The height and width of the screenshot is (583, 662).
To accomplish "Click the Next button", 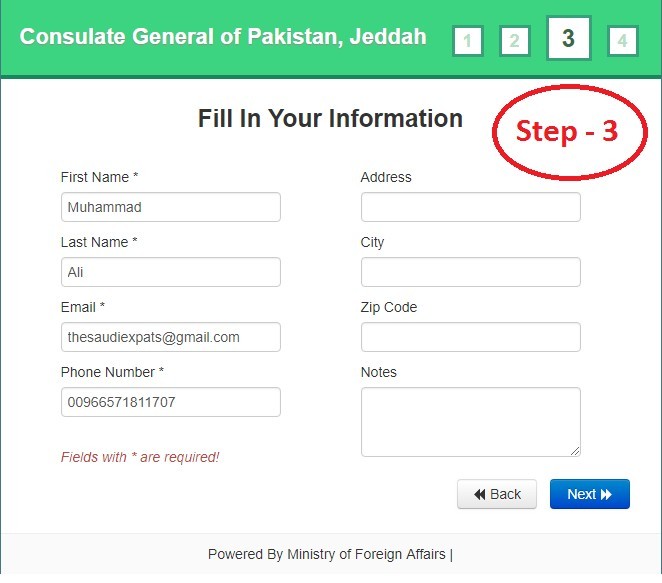I will click(590, 494).
